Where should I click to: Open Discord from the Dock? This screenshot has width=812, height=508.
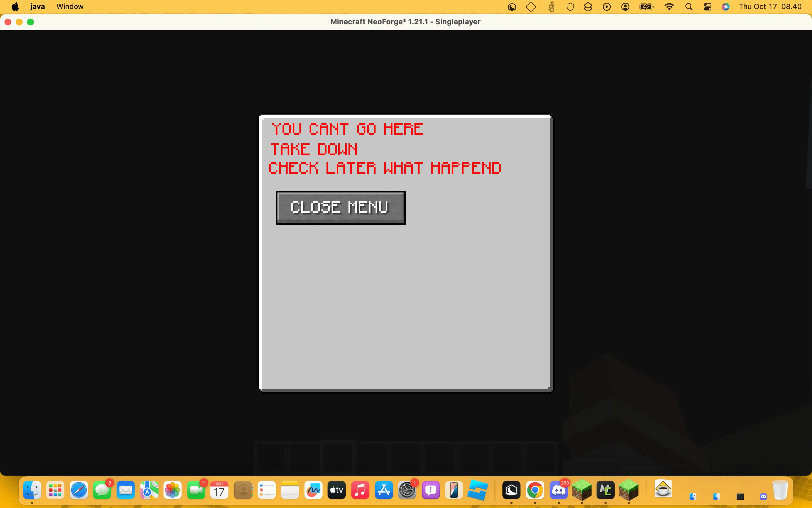pyautogui.click(x=559, y=490)
